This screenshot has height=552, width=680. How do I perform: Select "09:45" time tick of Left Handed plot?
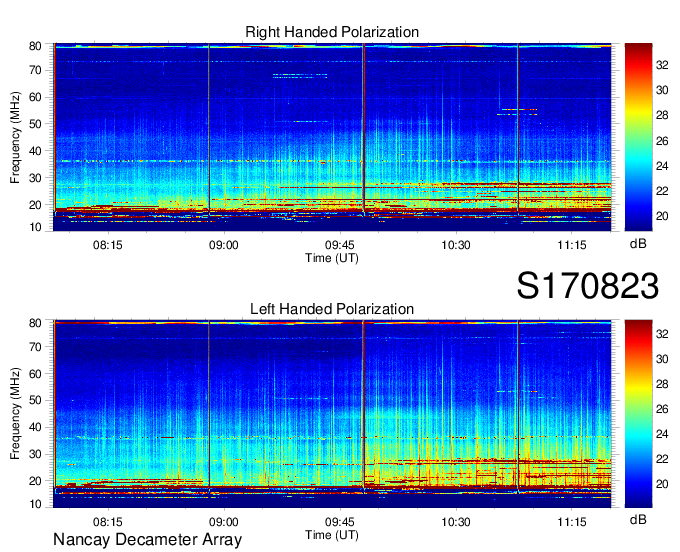[340, 522]
